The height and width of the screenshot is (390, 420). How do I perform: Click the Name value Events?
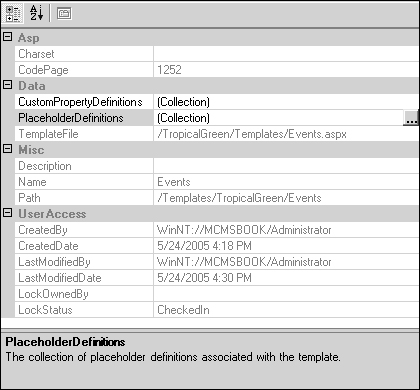pos(174,182)
